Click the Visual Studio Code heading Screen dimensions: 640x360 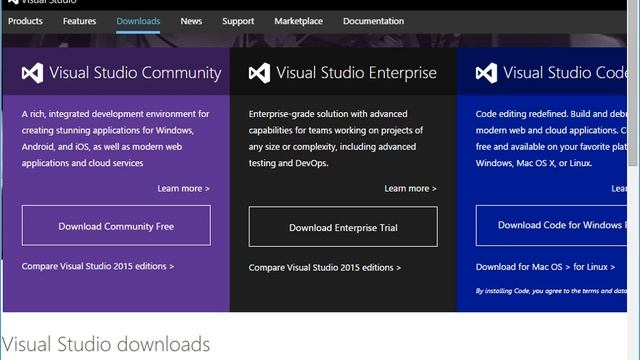coord(565,73)
